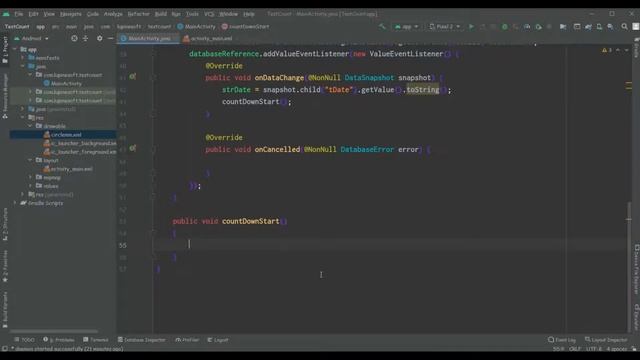Start debugging with the green bug icon
Viewport: 640px width, 360px height.
504,27
